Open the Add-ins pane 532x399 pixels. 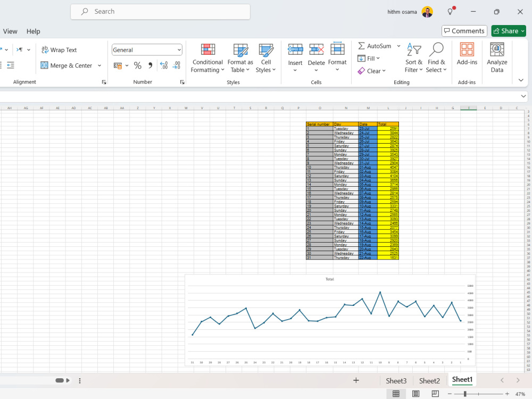(467, 54)
